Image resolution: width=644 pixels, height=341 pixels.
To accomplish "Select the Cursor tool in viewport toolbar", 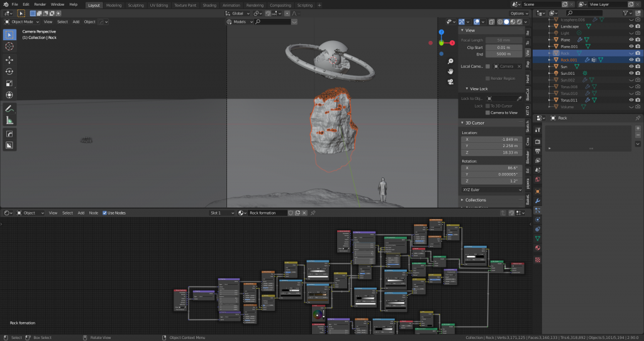I will (x=9, y=46).
